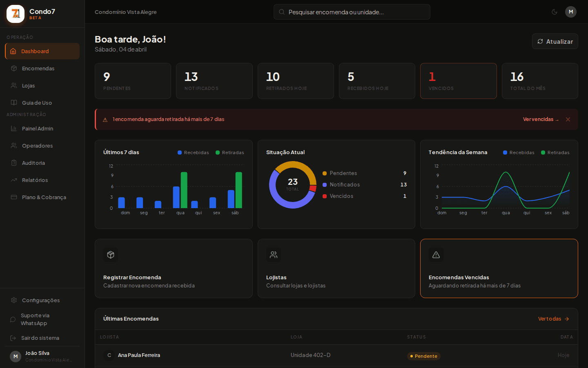
Task: Open the user avatar menu top right
Action: coord(571,12)
